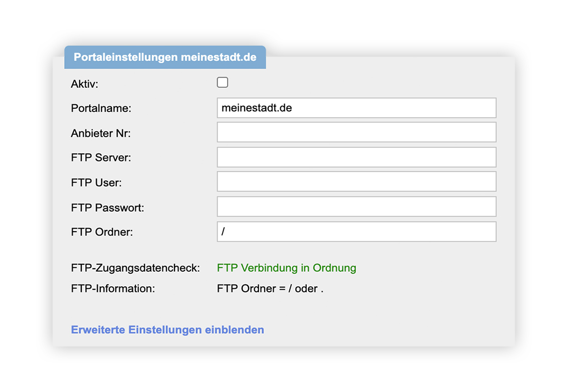Click the 'FTP Passwort:' label
The height and width of the screenshot is (392, 567).
point(107,208)
